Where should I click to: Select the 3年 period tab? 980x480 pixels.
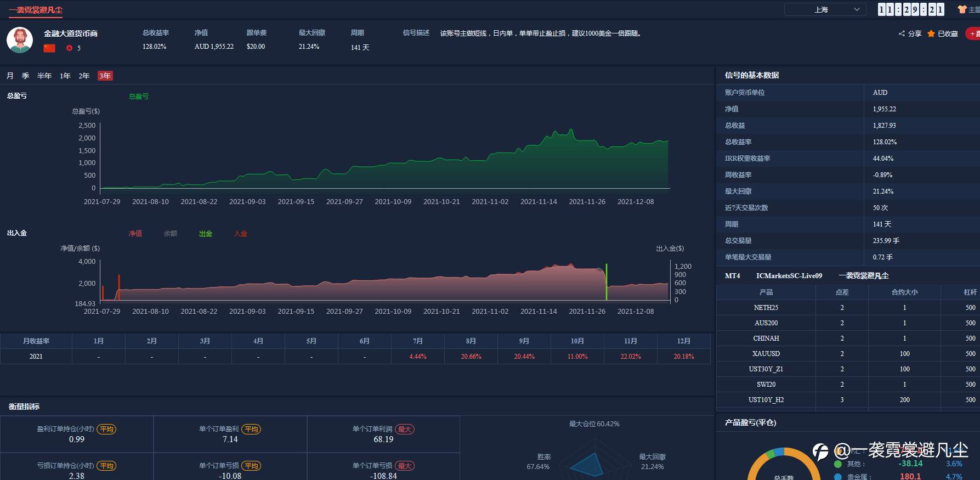tap(105, 76)
